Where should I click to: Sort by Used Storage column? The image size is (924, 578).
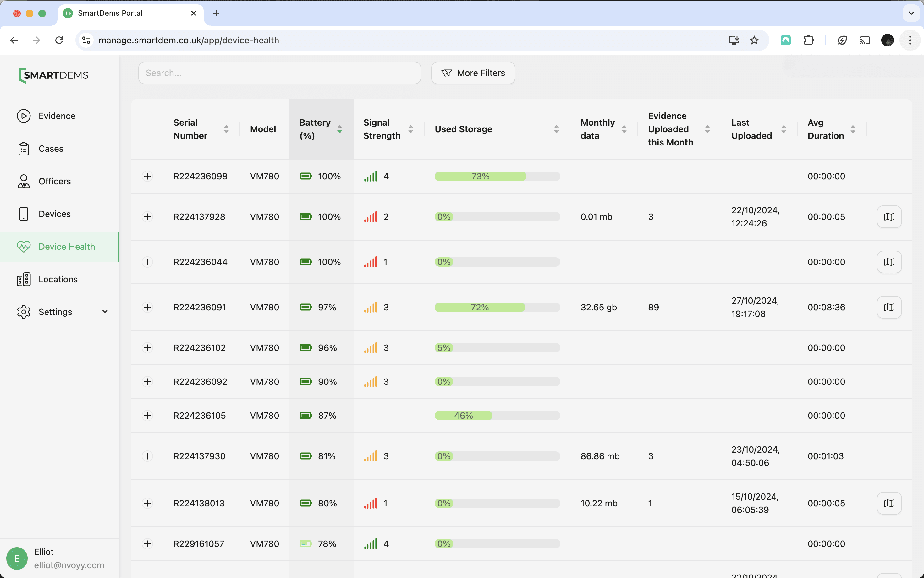[x=557, y=129]
